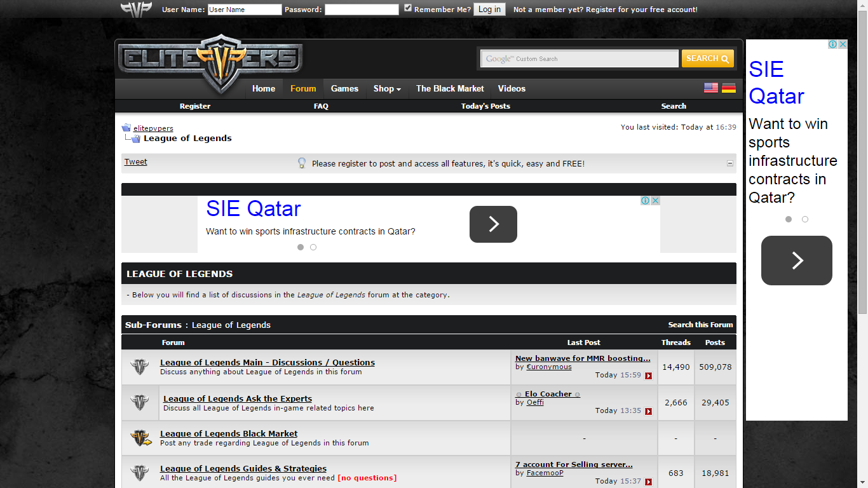Open League of Legends Ask the Experts forum
Viewport: 868px width, 488px height.
[238, 399]
